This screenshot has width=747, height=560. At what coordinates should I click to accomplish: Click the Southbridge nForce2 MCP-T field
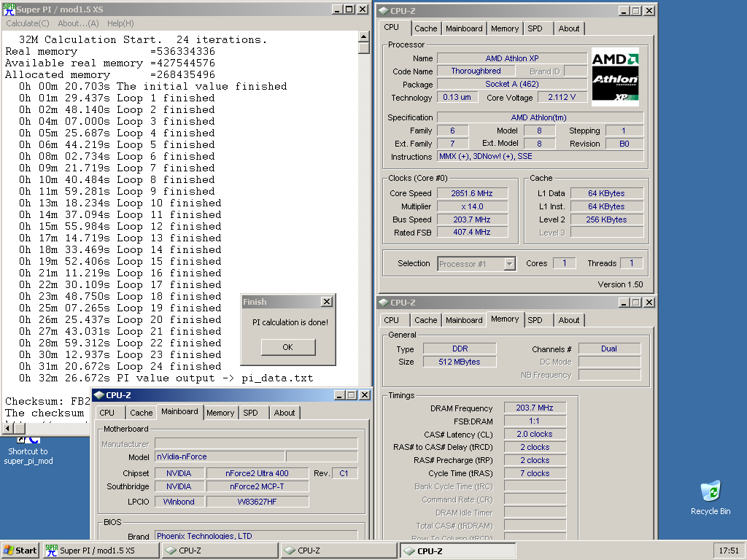click(x=258, y=486)
